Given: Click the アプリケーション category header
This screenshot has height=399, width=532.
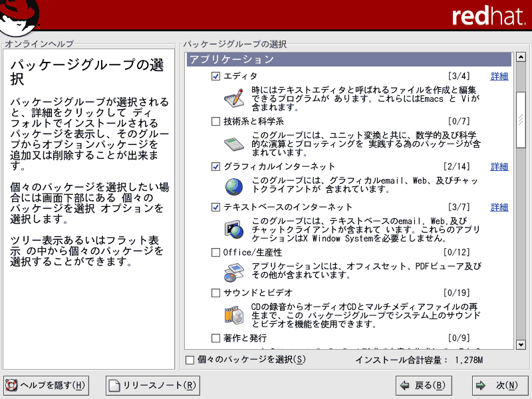Looking at the screenshot, I should pos(349,59).
